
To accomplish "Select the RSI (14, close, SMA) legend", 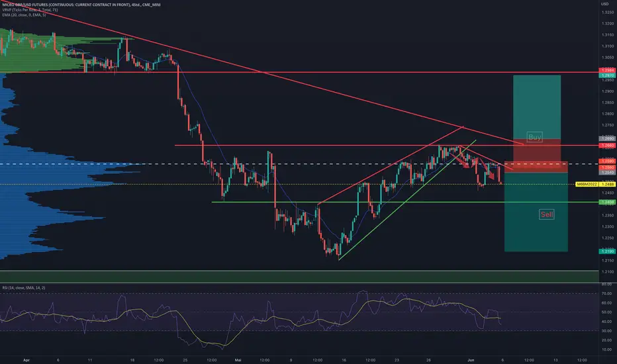I will click(24, 288).
